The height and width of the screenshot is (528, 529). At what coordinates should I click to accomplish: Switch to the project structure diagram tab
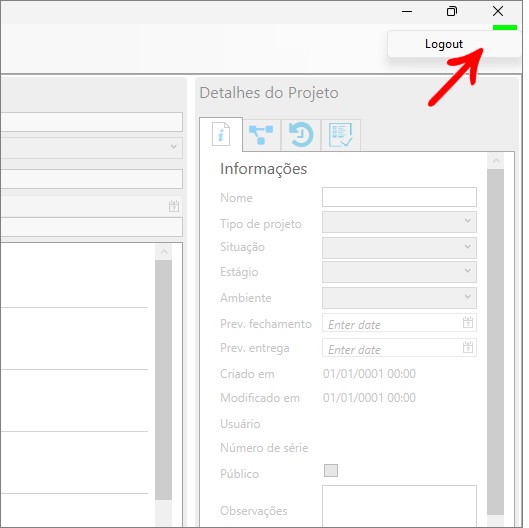[261, 135]
